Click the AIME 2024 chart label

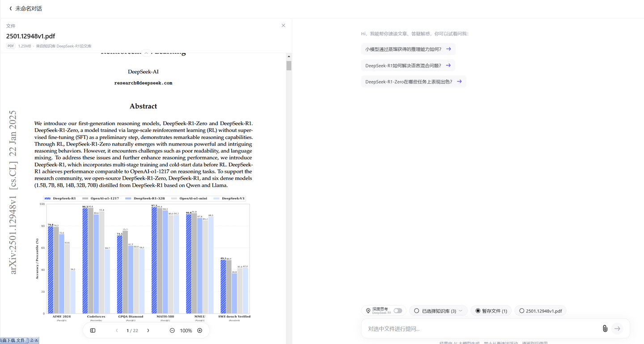tap(62, 317)
